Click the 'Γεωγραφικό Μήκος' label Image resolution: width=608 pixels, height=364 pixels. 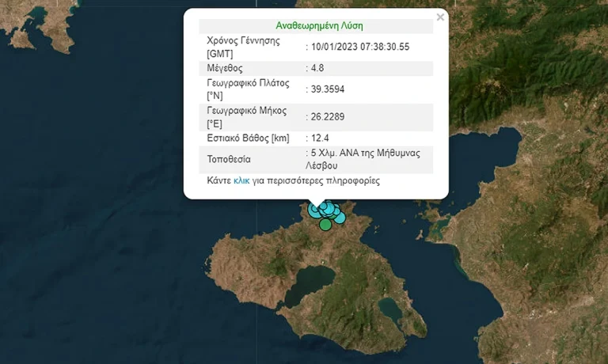click(247, 111)
